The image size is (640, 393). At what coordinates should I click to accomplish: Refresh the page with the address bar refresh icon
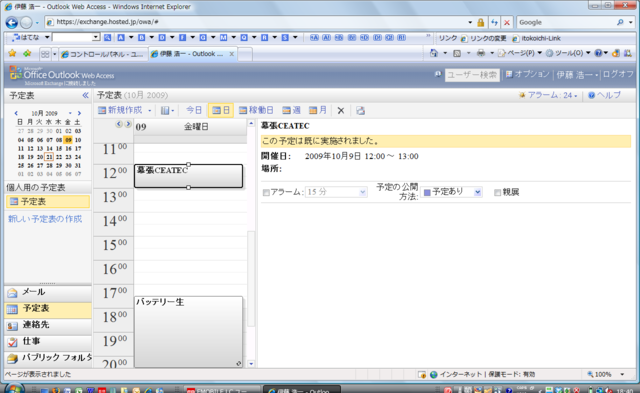click(494, 22)
